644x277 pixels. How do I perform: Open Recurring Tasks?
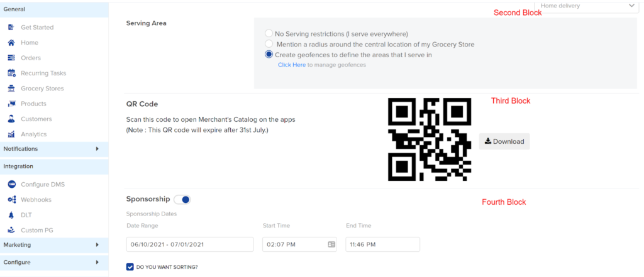[43, 73]
